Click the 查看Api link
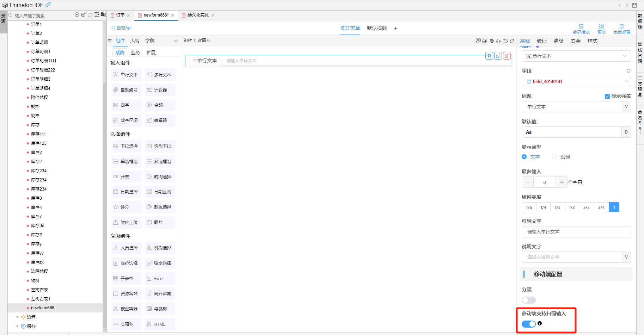 pos(122,28)
